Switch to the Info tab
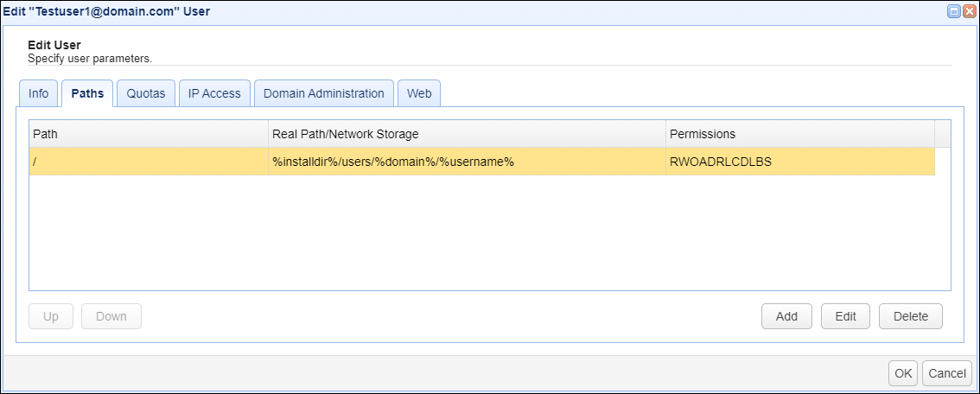This screenshot has height=394, width=980. [x=39, y=93]
